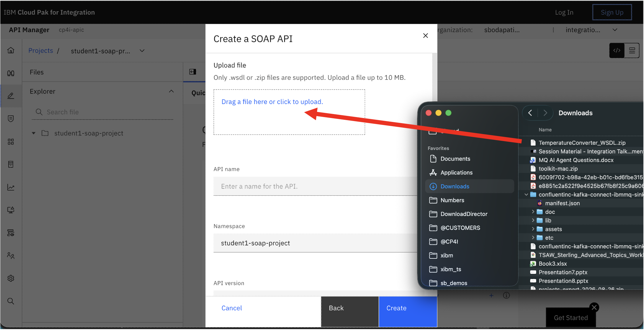Click the Log In link
Viewport: 644px width, 330px height.
tap(564, 12)
